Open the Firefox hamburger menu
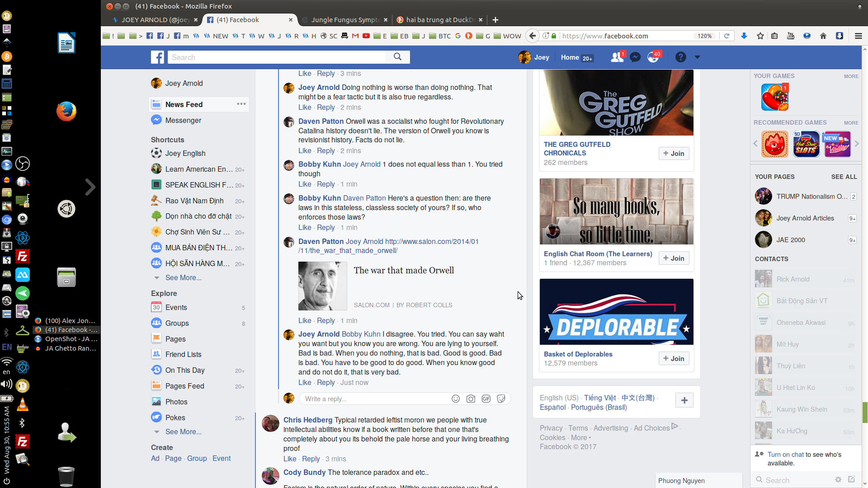The height and width of the screenshot is (488, 868). [x=858, y=36]
